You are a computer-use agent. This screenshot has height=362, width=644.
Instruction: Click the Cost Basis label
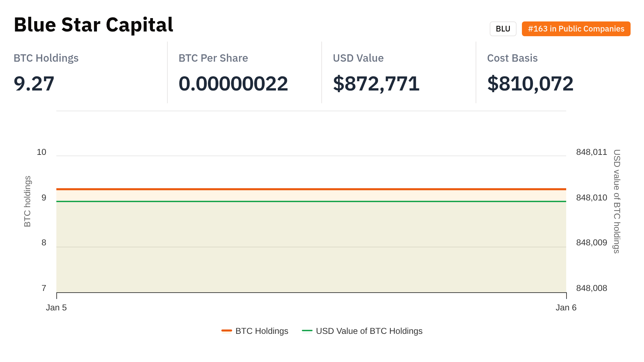[x=512, y=58]
